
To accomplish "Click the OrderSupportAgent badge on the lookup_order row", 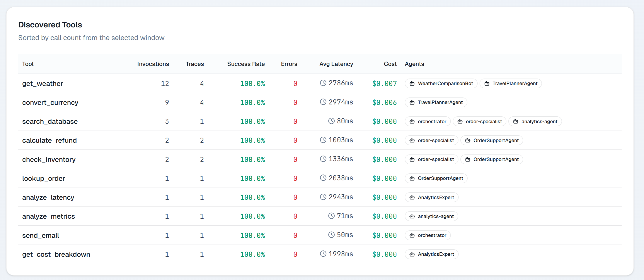I will click(436, 178).
